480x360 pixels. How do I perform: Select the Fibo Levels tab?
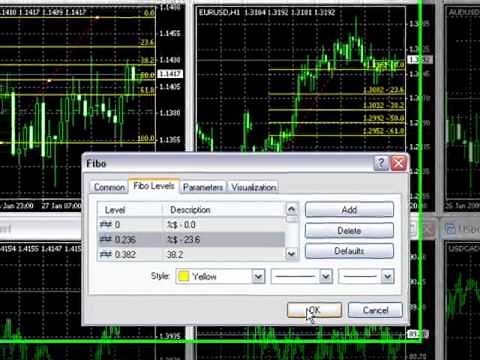[154, 186]
